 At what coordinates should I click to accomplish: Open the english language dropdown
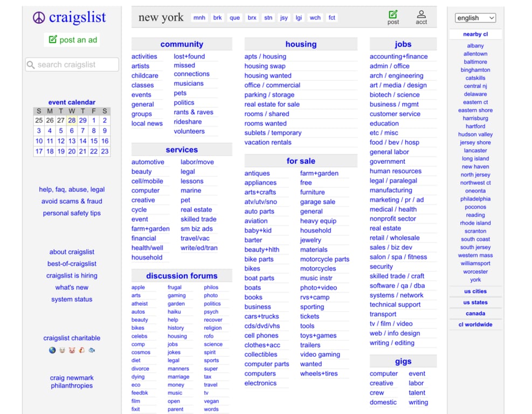click(x=475, y=18)
